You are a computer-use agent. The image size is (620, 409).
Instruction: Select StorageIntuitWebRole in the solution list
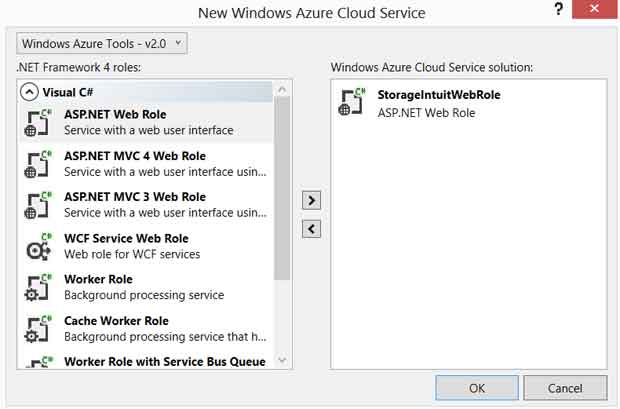click(x=439, y=95)
